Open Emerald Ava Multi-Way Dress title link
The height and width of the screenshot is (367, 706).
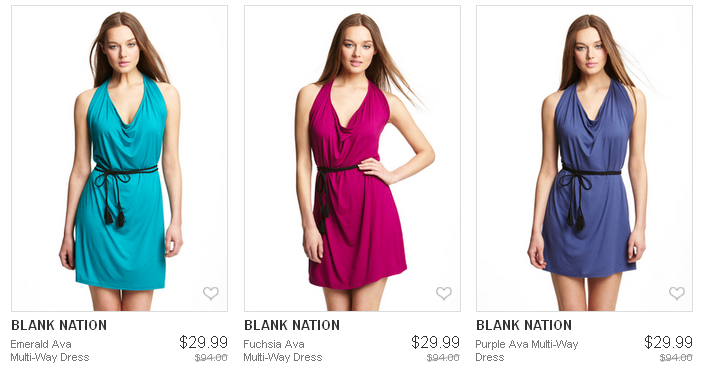click(x=50, y=351)
